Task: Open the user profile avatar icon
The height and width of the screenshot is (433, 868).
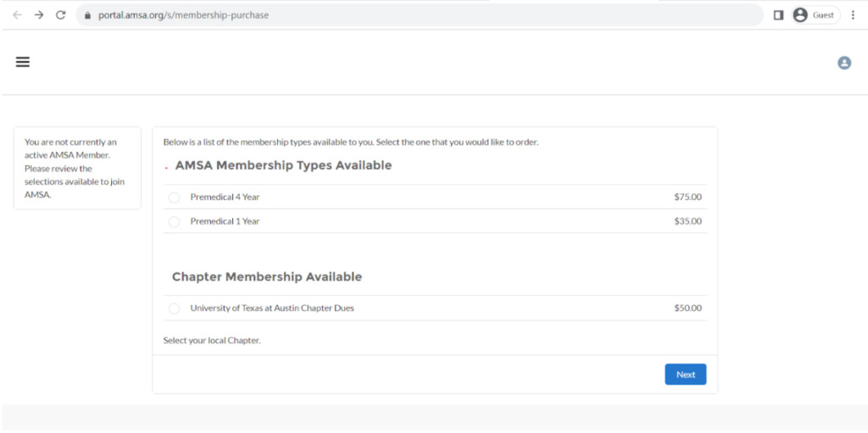Action: point(843,63)
